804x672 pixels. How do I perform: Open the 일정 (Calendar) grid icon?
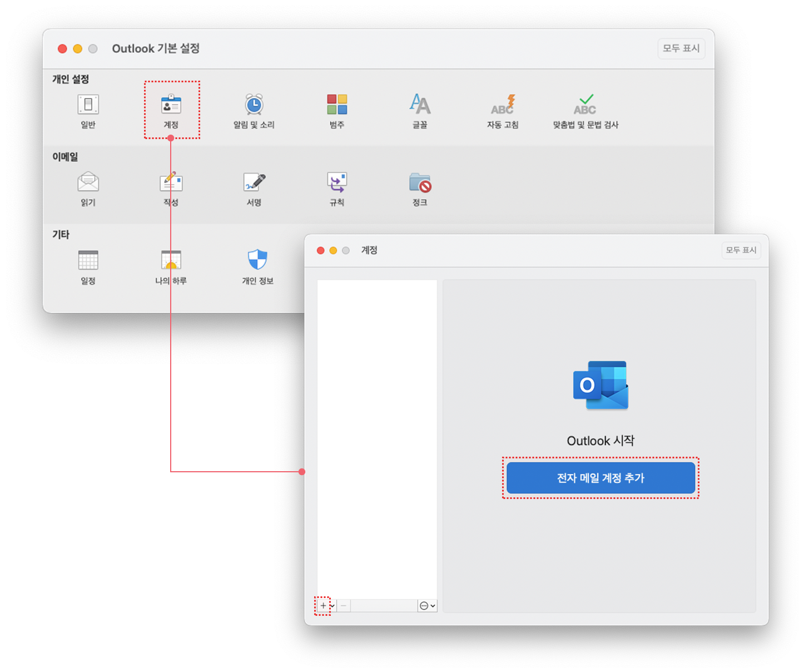click(x=88, y=260)
